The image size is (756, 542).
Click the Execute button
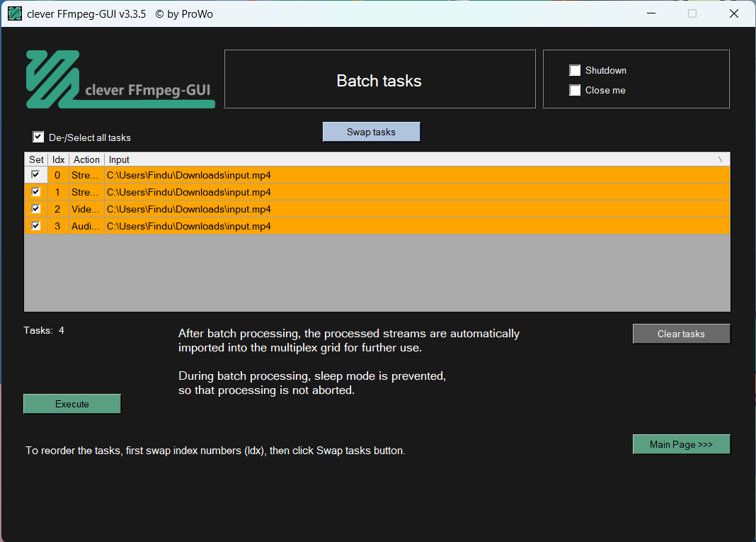72,404
